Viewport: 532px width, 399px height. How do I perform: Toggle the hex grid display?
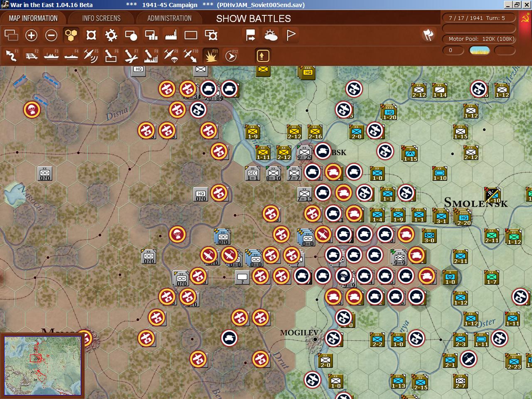(71, 35)
